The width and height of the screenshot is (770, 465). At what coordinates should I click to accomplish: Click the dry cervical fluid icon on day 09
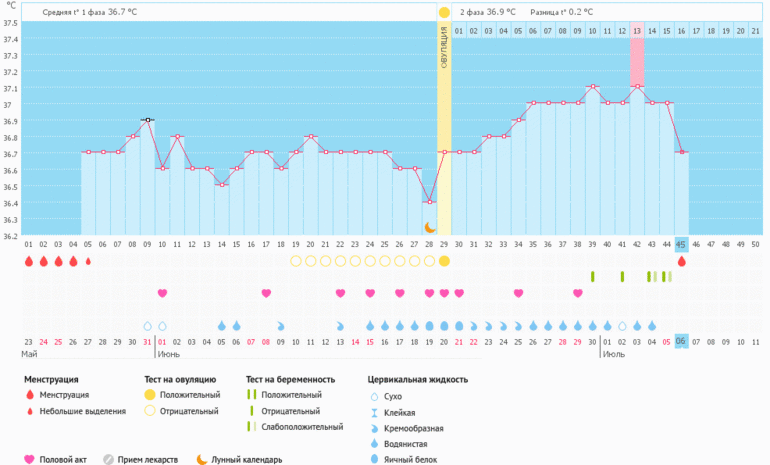[x=148, y=326]
